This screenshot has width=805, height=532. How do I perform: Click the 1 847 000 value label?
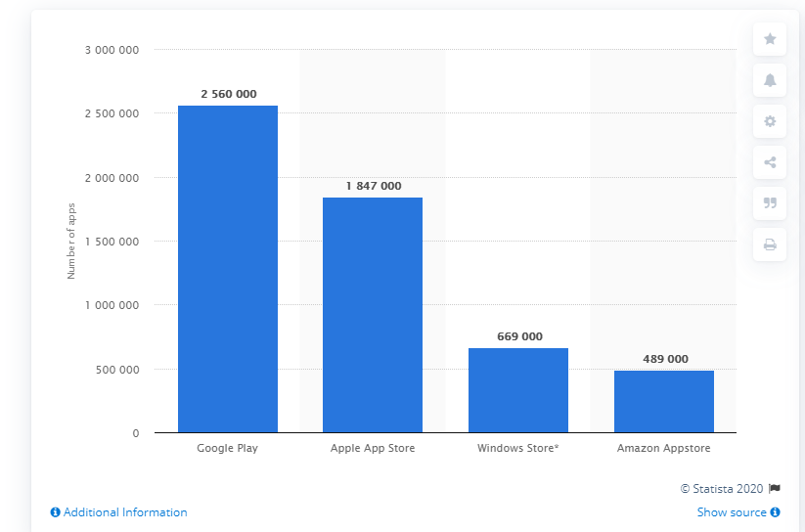click(x=374, y=186)
